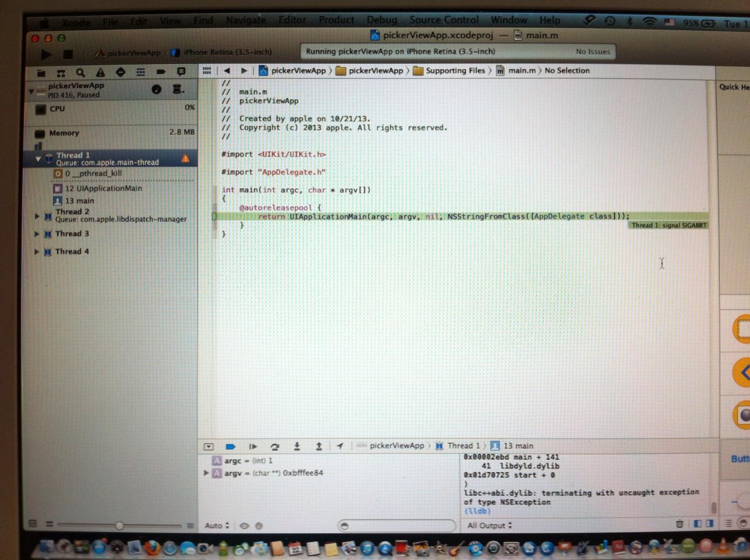Adjust the stack frame detail slider

pyautogui.click(x=120, y=525)
